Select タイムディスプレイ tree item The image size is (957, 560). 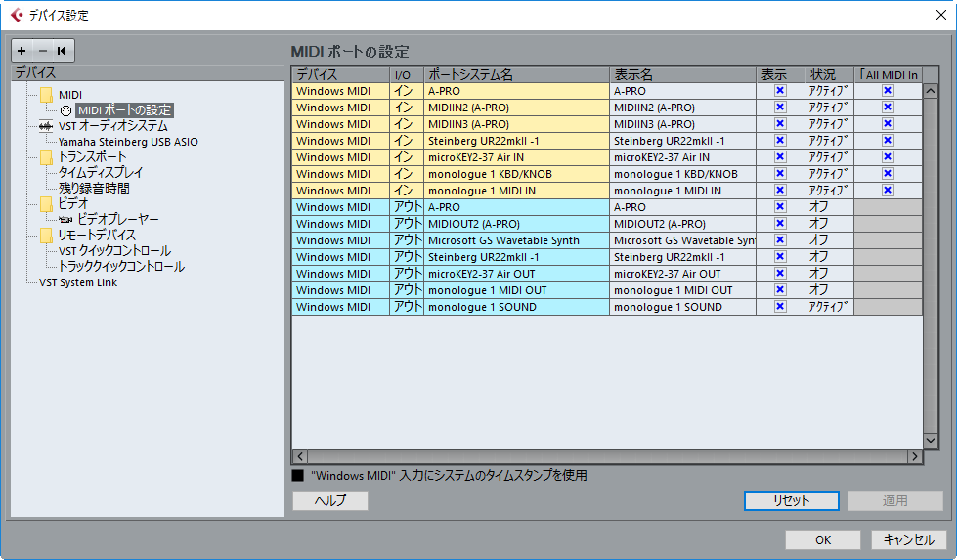101,173
